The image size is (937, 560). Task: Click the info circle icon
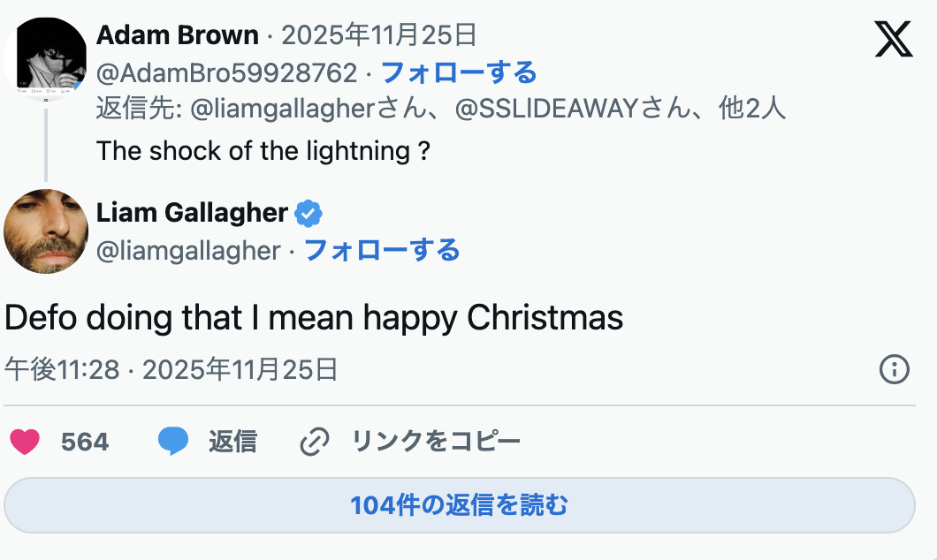(x=895, y=369)
